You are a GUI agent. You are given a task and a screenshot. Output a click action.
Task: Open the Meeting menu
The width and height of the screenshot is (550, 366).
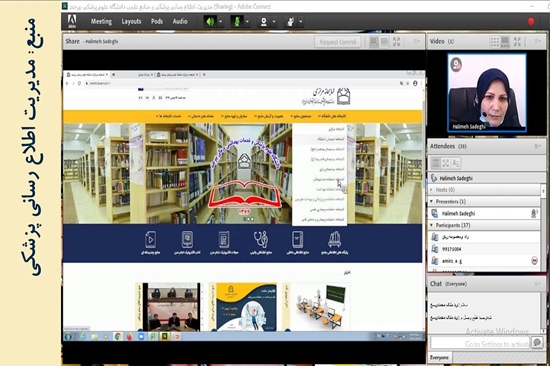(x=101, y=21)
